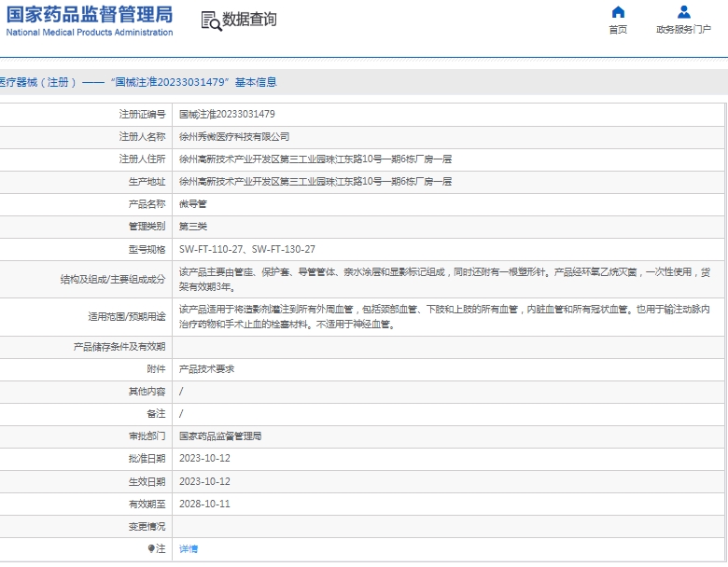Select the 批准日期 value 2023-10-12
This screenshot has width=728, height=567.
point(204,459)
